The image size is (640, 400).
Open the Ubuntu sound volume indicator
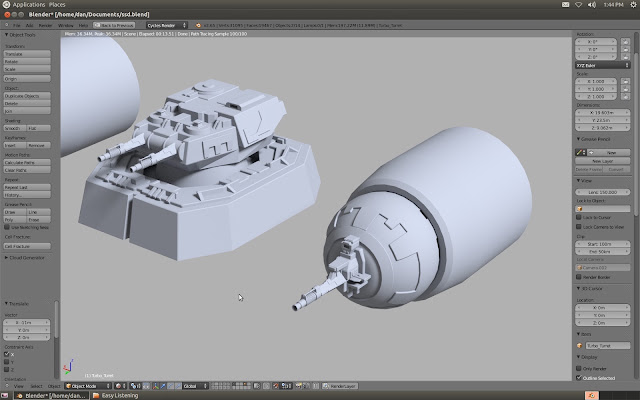592,4
